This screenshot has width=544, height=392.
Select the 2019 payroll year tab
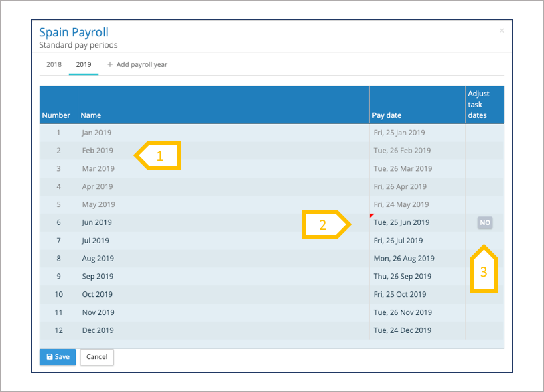coord(84,65)
